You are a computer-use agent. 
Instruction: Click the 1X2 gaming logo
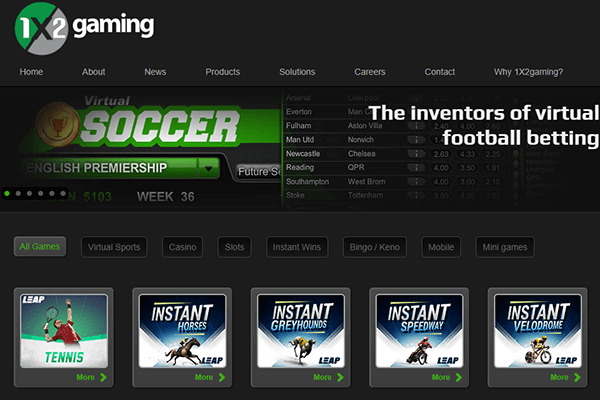pyautogui.click(x=84, y=28)
